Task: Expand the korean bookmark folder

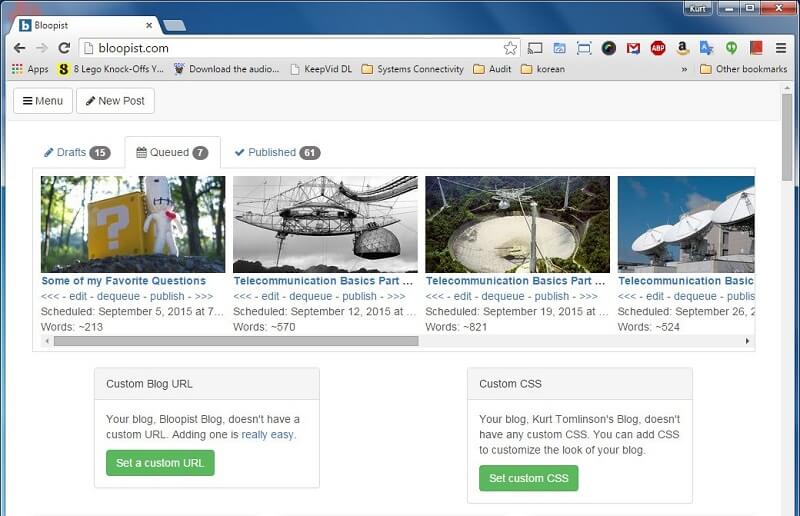Action: (x=543, y=69)
